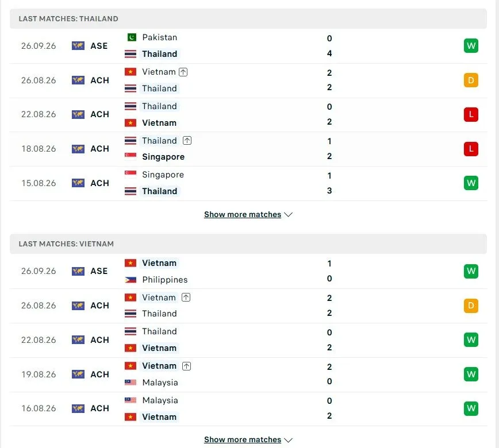Click the red L badge for Thailand vs Singapore

471,149
